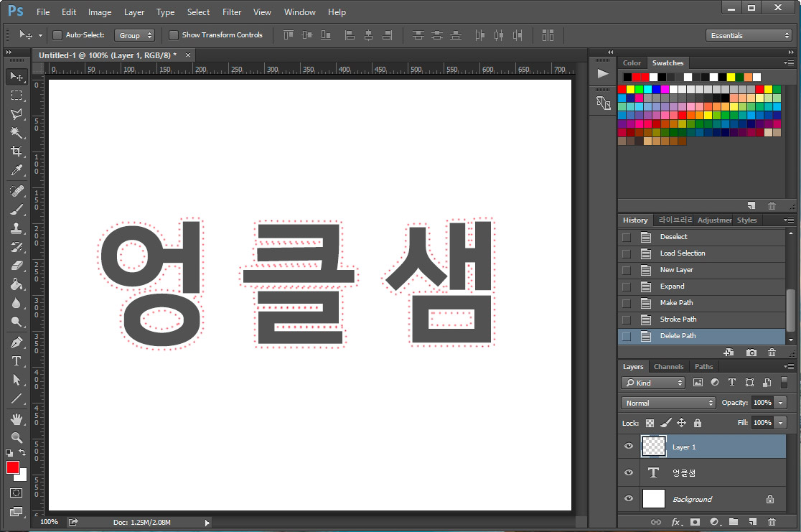Select the Zoom tool
Screen dimensions: 801x532
click(17, 437)
